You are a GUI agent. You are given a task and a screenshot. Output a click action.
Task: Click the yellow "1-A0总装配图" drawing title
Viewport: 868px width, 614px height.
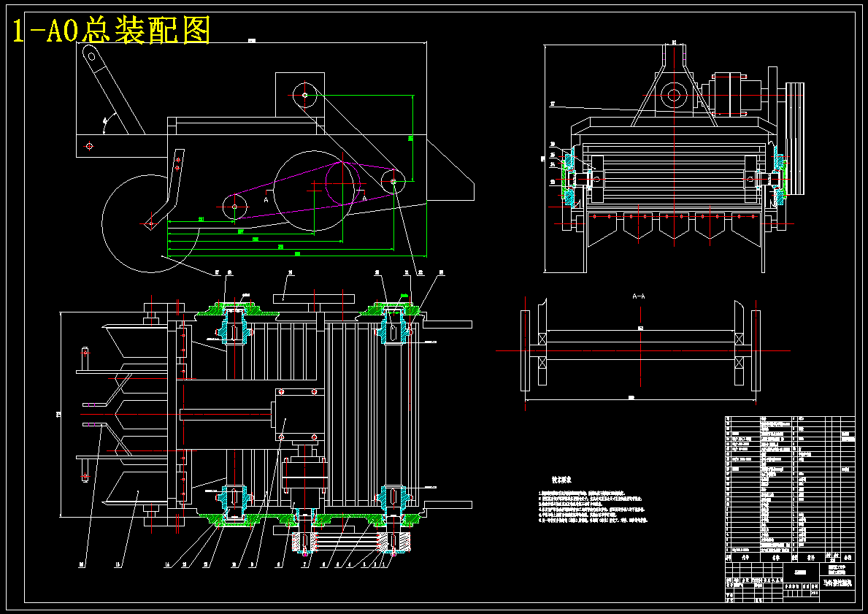[x=112, y=31]
